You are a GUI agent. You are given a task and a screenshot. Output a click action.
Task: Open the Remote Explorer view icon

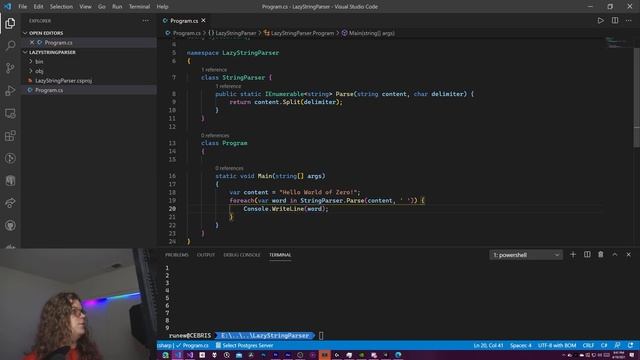click(10, 113)
